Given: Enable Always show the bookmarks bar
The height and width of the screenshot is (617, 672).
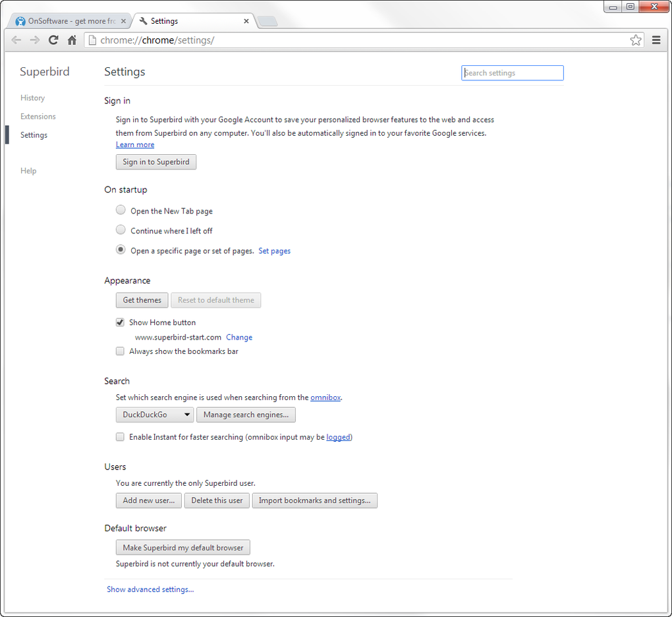Looking at the screenshot, I should tap(120, 351).
